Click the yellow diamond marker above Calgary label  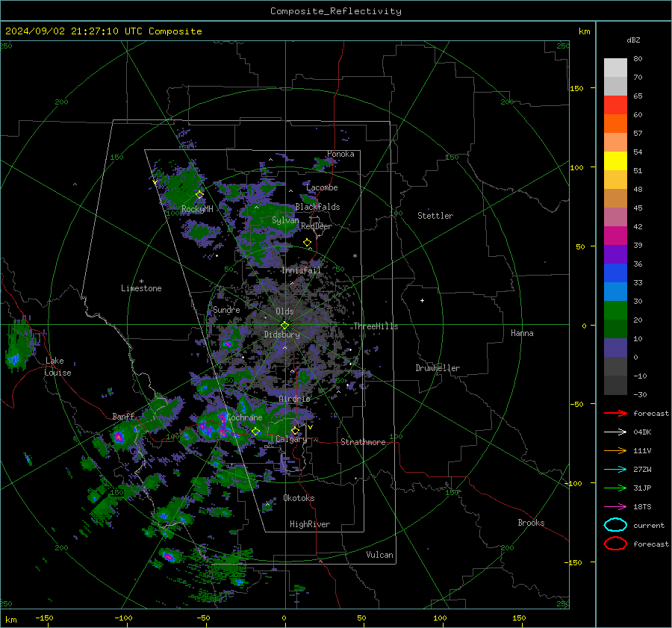tap(295, 430)
